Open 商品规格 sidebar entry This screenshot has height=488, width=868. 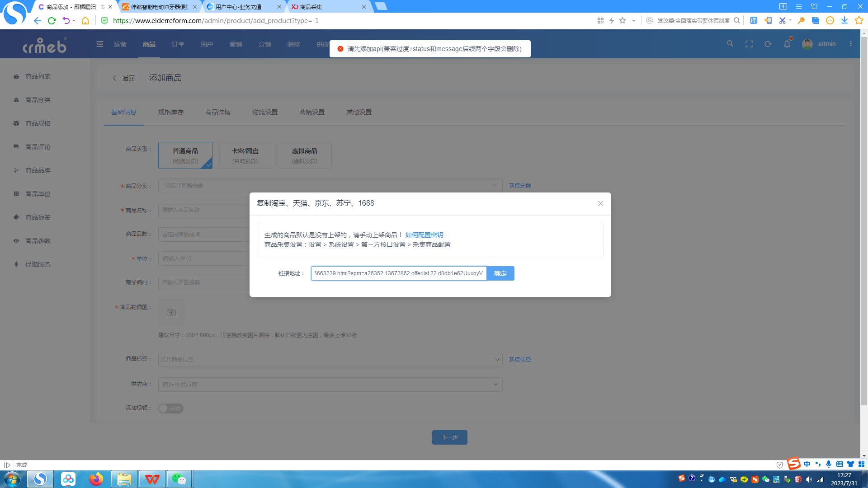coord(38,123)
